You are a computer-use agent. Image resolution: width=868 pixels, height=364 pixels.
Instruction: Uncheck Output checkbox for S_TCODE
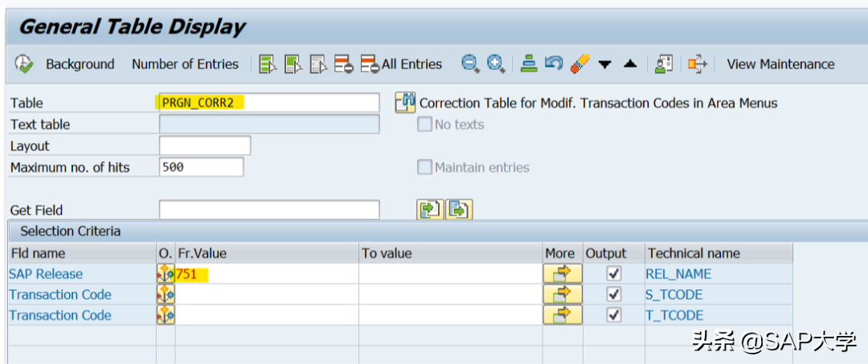click(613, 294)
